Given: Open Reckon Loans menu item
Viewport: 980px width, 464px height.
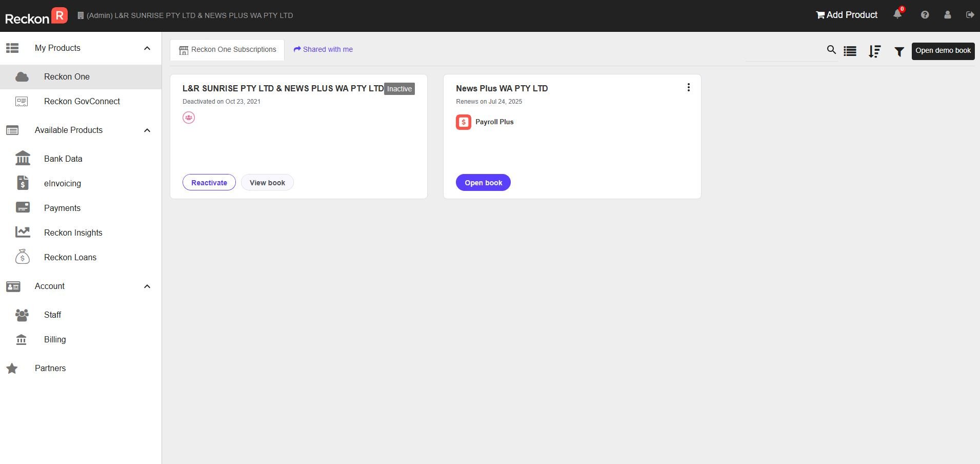Looking at the screenshot, I should [x=81, y=258].
